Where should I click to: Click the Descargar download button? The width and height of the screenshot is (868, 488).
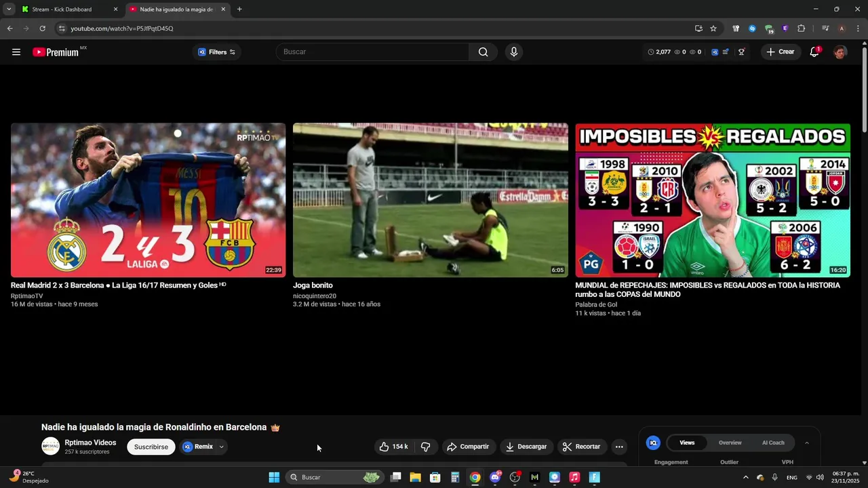[x=526, y=447]
